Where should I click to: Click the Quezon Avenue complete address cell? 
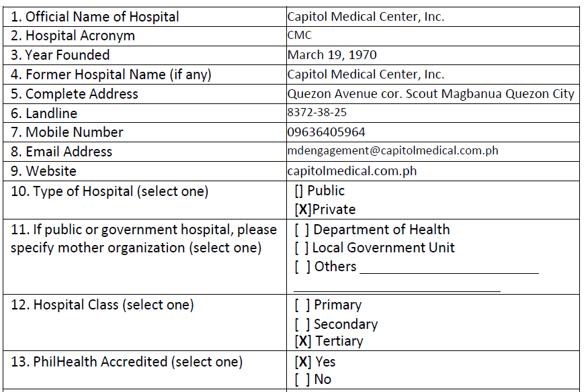point(430,94)
